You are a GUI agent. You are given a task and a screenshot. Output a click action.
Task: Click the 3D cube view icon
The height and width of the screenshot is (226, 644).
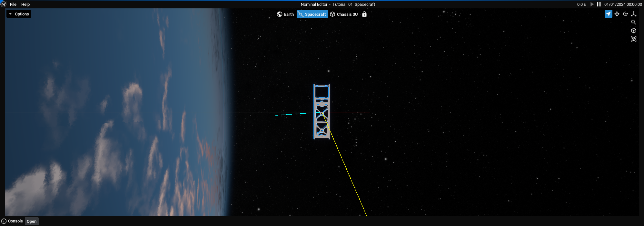pos(633,31)
